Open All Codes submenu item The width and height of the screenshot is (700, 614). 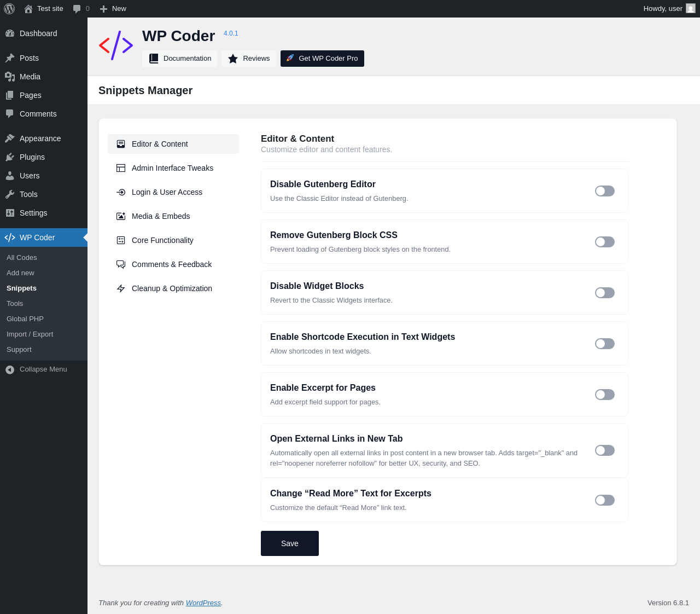pyautogui.click(x=44, y=258)
